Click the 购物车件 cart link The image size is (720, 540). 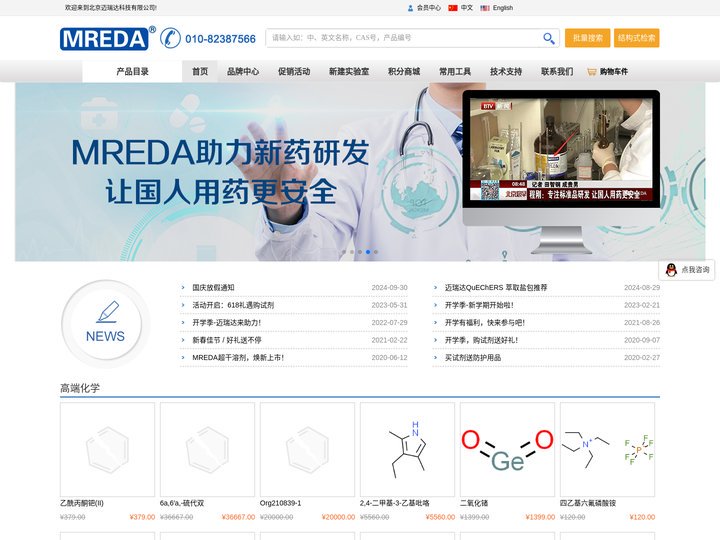tap(613, 72)
